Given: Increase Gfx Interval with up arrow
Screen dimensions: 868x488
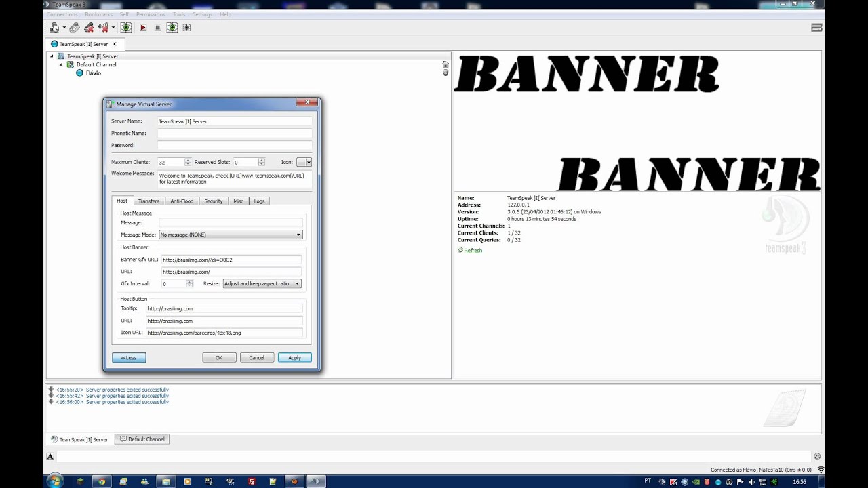Looking at the screenshot, I should (189, 282).
